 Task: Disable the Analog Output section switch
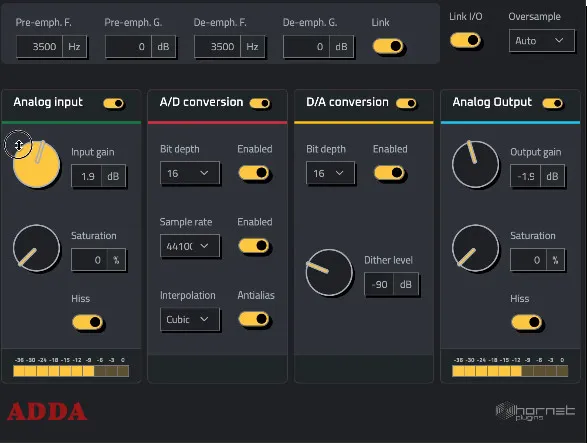coord(553,103)
